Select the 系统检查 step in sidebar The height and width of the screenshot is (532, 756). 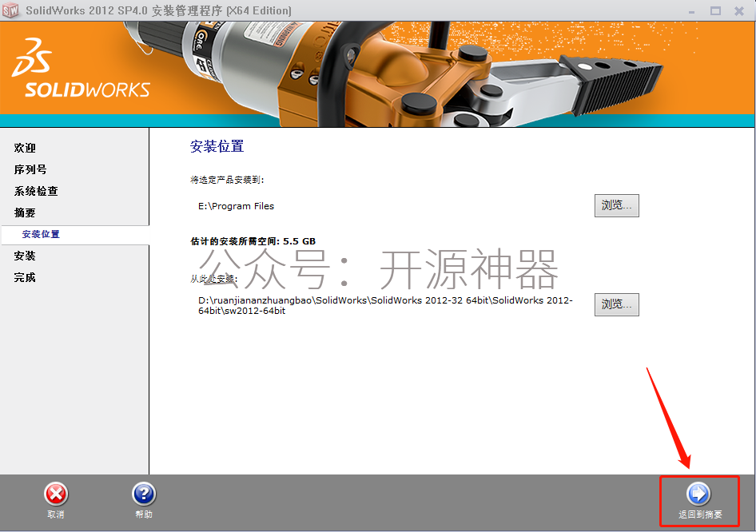(x=36, y=191)
